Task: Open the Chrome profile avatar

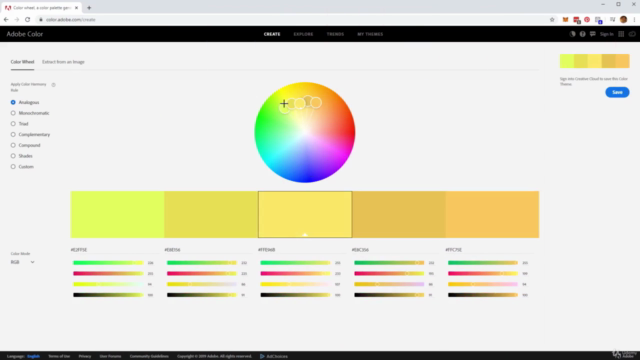Action: pos(623,20)
